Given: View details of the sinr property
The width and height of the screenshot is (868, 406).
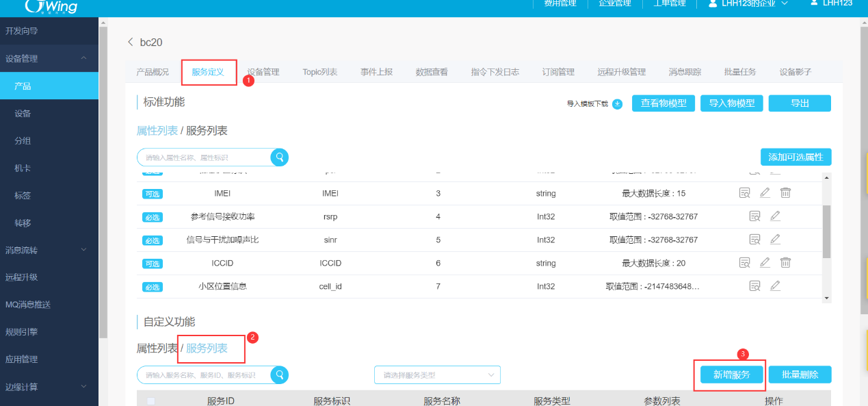Looking at the screenshot, I should click(x=754, y=240).
